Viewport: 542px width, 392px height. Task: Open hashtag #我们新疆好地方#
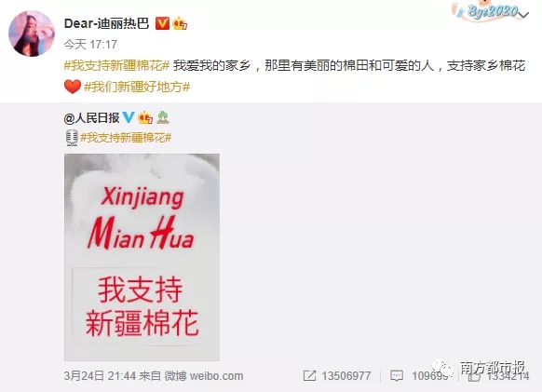[x=137, y=87]
